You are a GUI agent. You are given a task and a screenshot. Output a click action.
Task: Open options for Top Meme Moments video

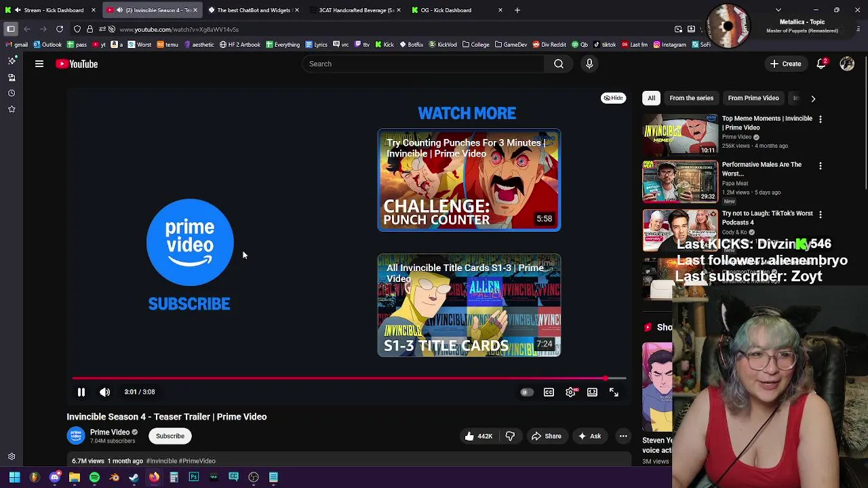click(x=821, y=119)
